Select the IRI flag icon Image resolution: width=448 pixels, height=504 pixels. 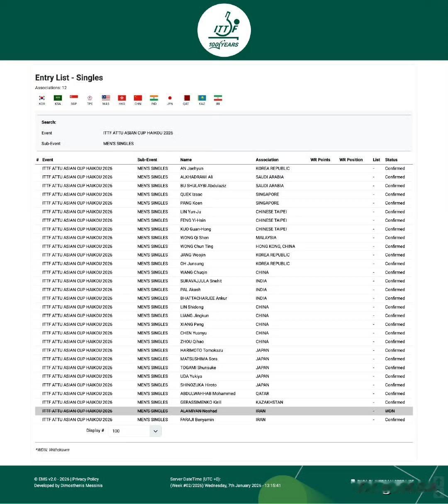[x=218, y=98]
